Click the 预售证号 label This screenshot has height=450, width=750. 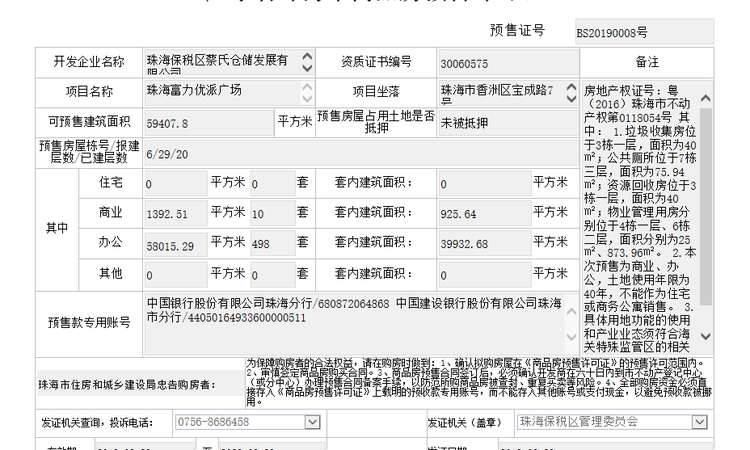click(x=517, y=30)
